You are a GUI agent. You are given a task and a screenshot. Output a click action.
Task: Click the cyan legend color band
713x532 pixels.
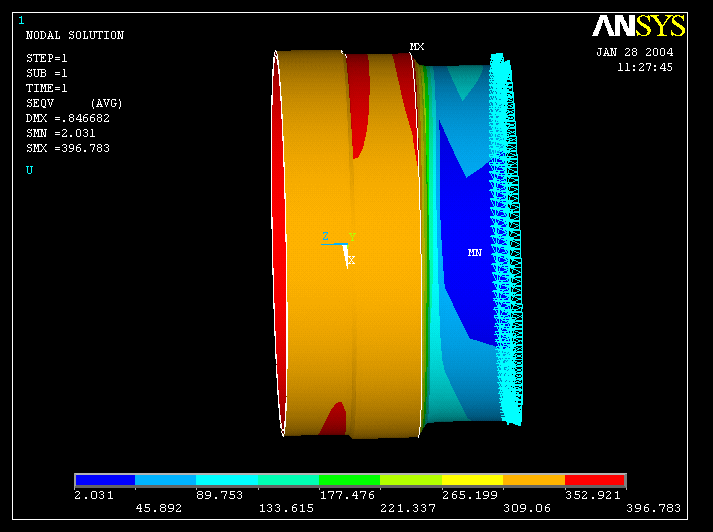tap(227, 480)
